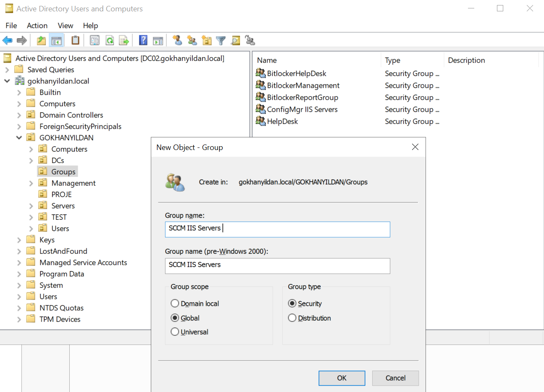This screenshot has height=392, width=544.
Task: Expand the Builtin container
Action: [x=19, y=92]
